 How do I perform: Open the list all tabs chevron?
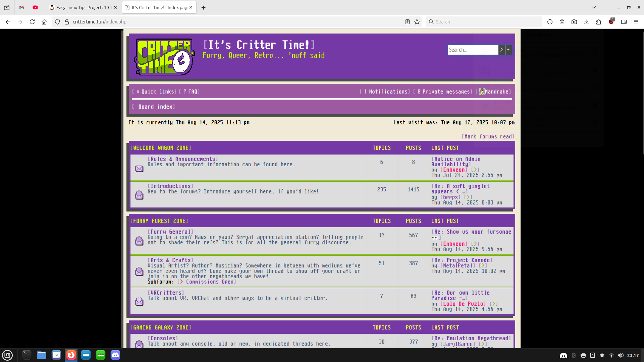pyautogui.click(x=593, y=7)
